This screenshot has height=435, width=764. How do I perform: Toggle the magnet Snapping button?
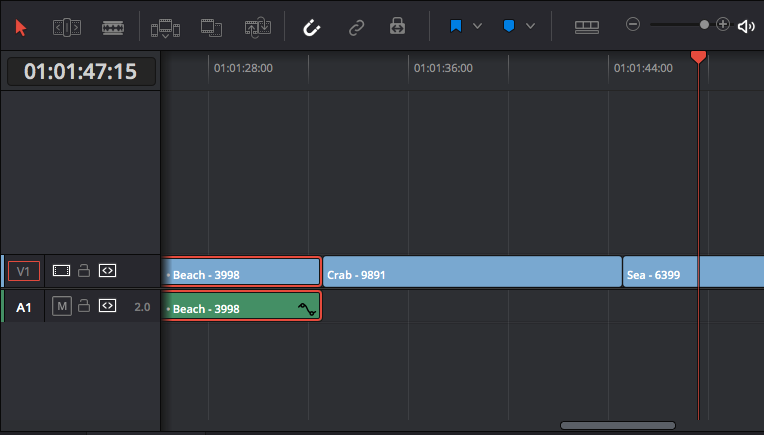coord(312,27)
